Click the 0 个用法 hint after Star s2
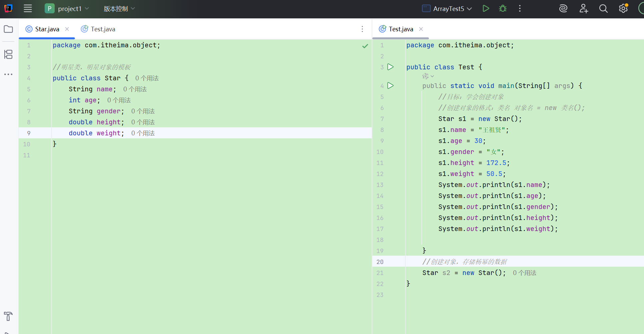644x334 pixels. (525, 273)
